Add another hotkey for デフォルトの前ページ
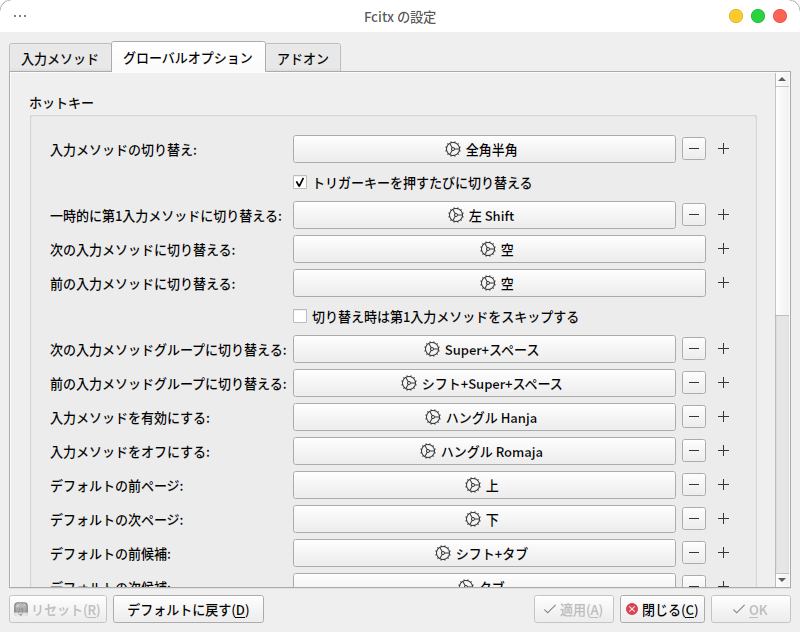 click(x=723, y=484)
